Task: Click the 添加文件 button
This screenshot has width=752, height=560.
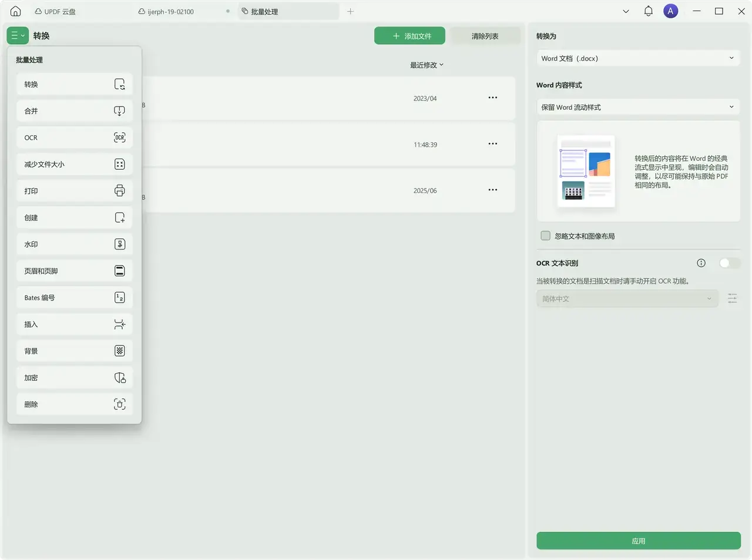Action: [x=409, y=36]
